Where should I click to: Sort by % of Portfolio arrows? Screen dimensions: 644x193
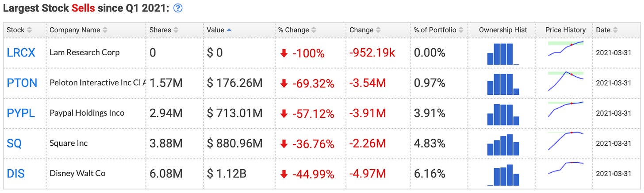460,30
